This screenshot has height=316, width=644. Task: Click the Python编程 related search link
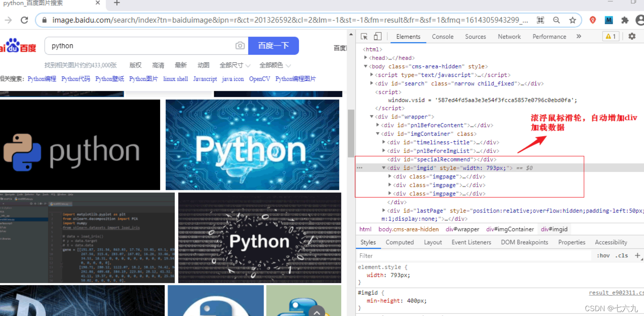tap(42, 79)
